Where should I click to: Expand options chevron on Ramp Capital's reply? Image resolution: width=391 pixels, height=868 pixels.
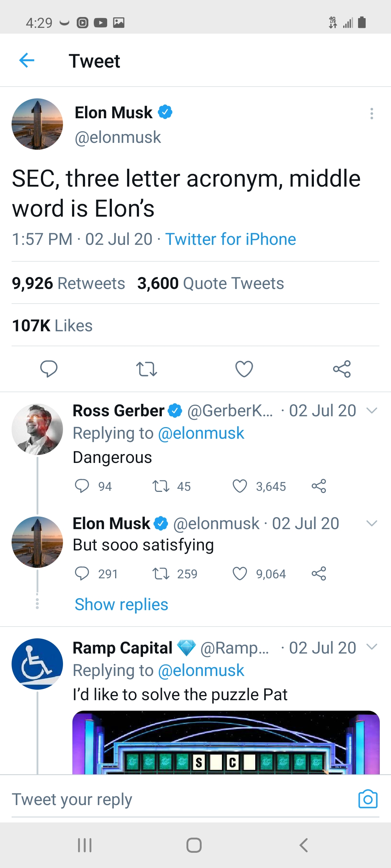pos(372,647)
